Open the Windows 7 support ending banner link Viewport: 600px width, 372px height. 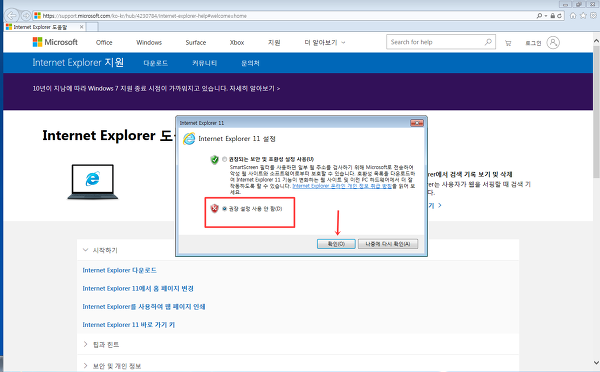(156, 88)
